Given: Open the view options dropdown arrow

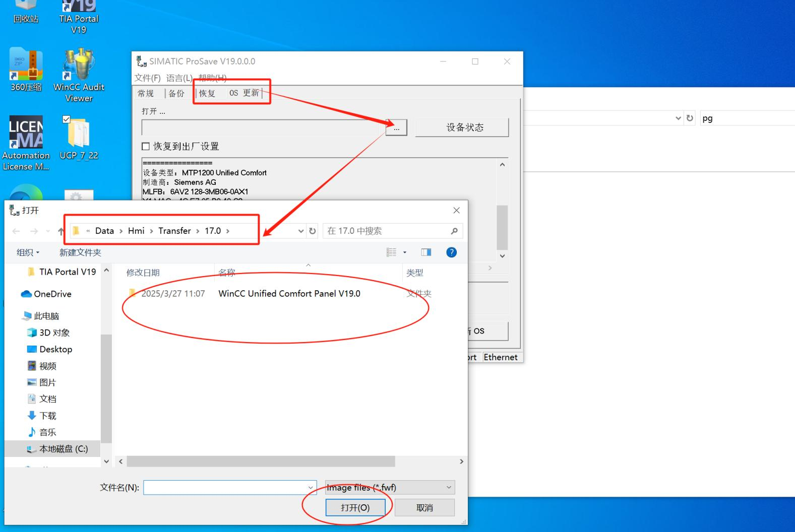Looking at the screenshot, I should point(405,252).
